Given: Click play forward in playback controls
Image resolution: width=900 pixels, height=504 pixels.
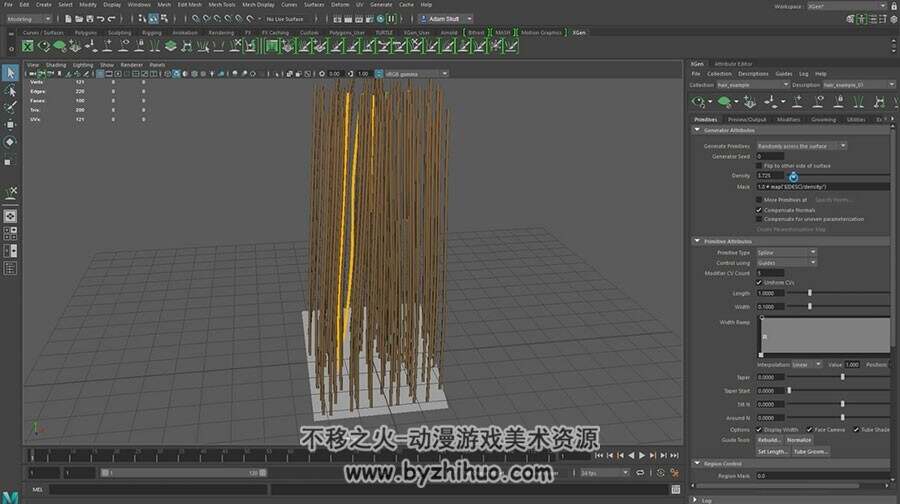Looking at the screenshot, I should click(642, 455).
